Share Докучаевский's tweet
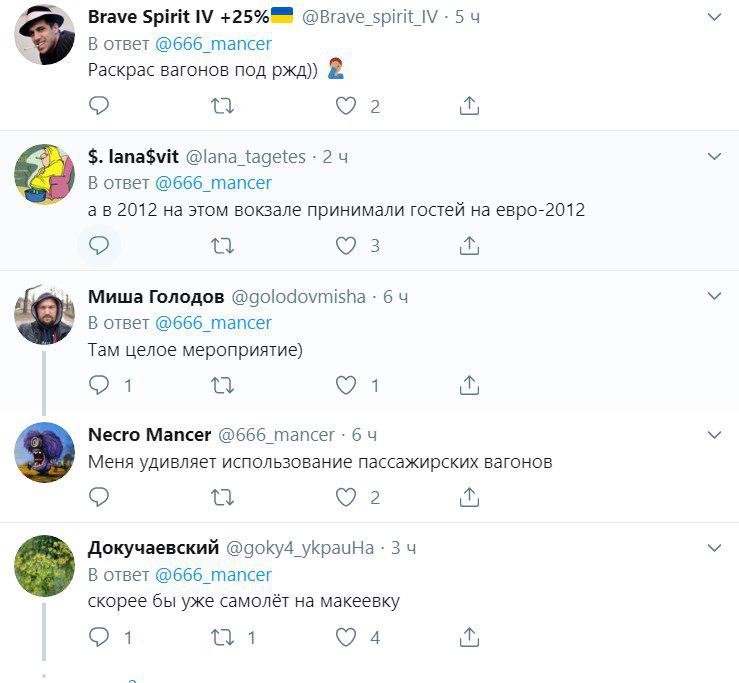 coord(469,636)
